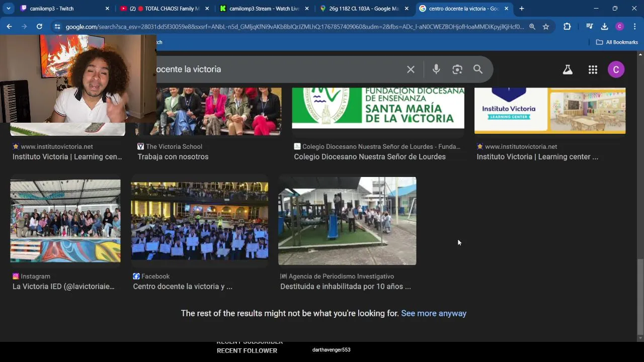
Task: Click the browser back arrow
Action: pyautogui.click(x=9, y=27)
